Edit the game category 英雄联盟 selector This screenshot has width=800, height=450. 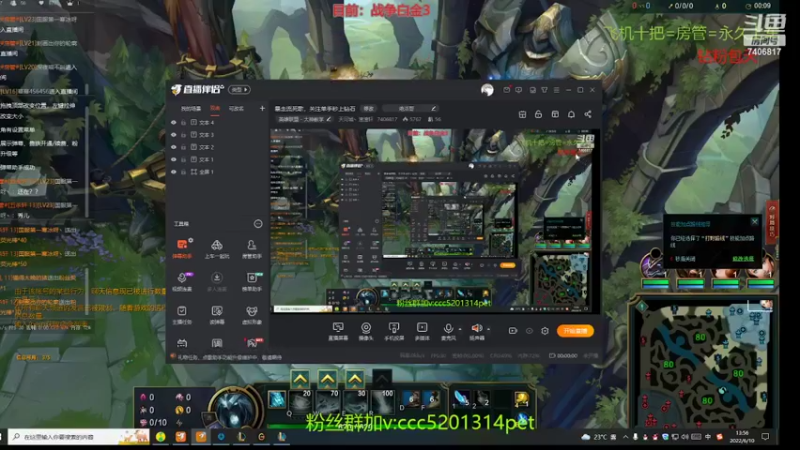tap(305, 119)
